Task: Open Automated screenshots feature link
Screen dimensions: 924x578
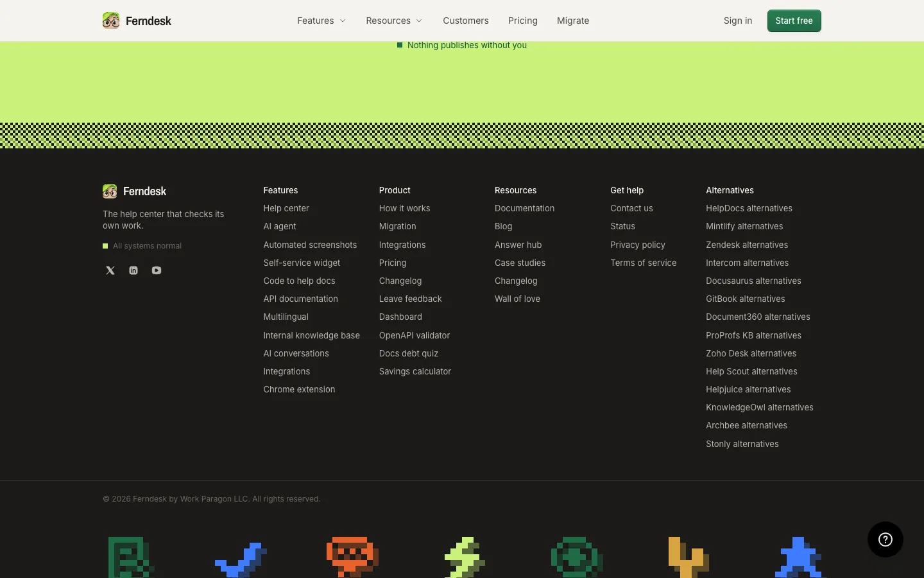Action: point(310,245)
